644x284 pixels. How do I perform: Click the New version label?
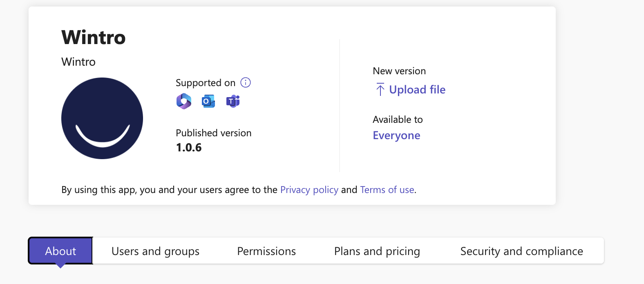pyautogui.click(x=399, y=71)
